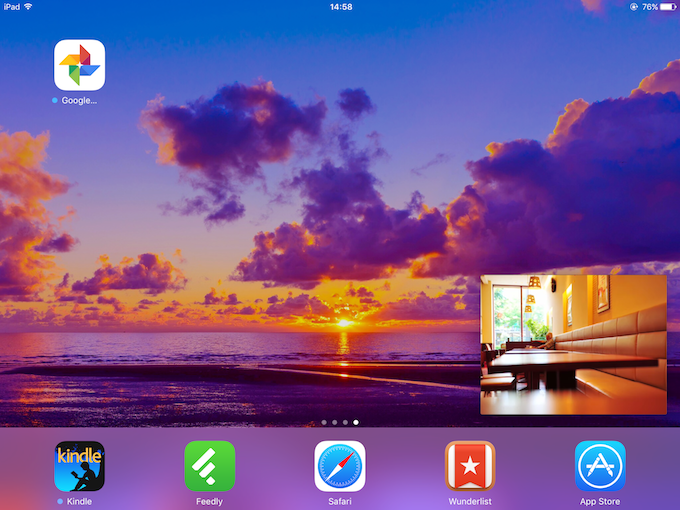The height and width of the screenshot is (510, 680).
Task: Tap the "Feedly" label in dock
Action: 209,501
